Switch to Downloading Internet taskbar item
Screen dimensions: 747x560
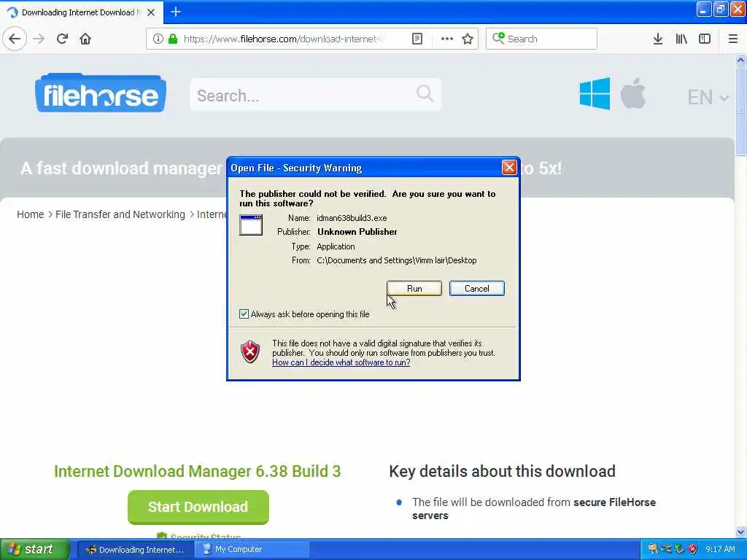click(x=135, y=550)
